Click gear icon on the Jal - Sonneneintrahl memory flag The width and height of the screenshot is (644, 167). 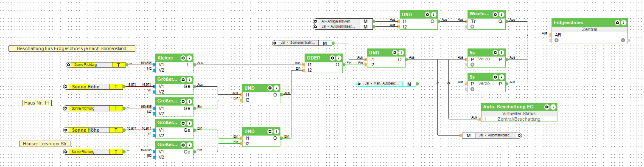(x=276, y=43)
